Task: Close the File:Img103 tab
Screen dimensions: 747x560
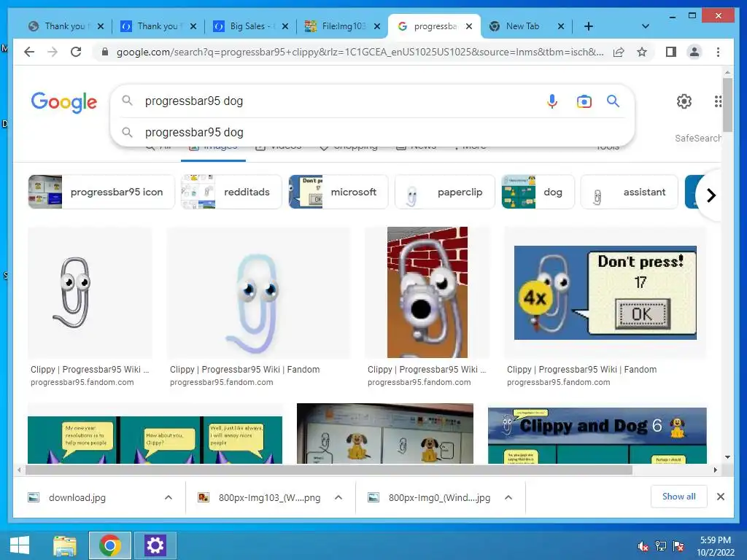Action: click(377, 26)
